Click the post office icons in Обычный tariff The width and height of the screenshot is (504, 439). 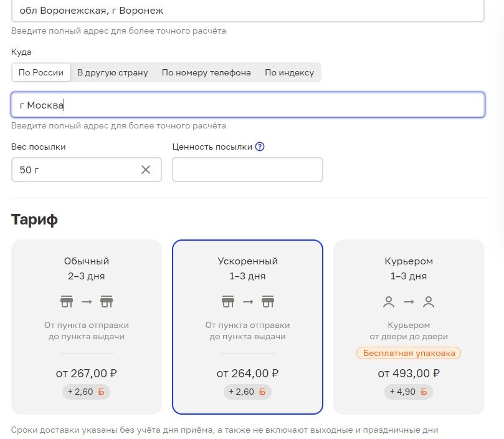pyautogui.click(x=87, y=302)
